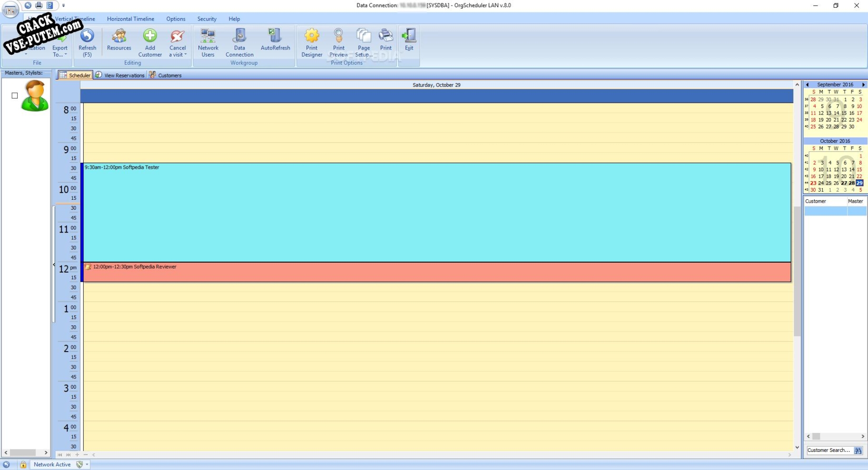The height and width of the screenshot is (470, 868).
Task: Select October 28 in the mini calendar
Action: point(852,183)
